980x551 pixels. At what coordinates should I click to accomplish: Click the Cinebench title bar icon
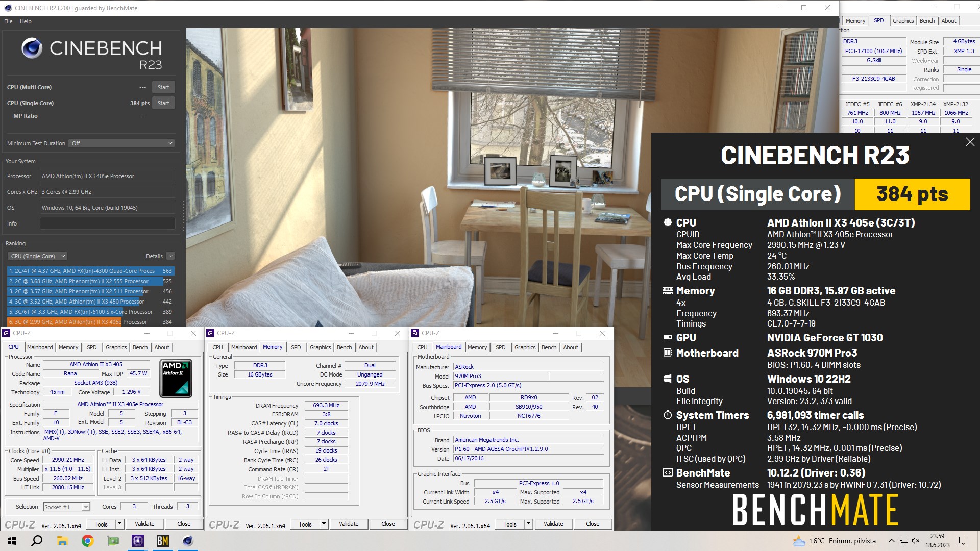8,8
